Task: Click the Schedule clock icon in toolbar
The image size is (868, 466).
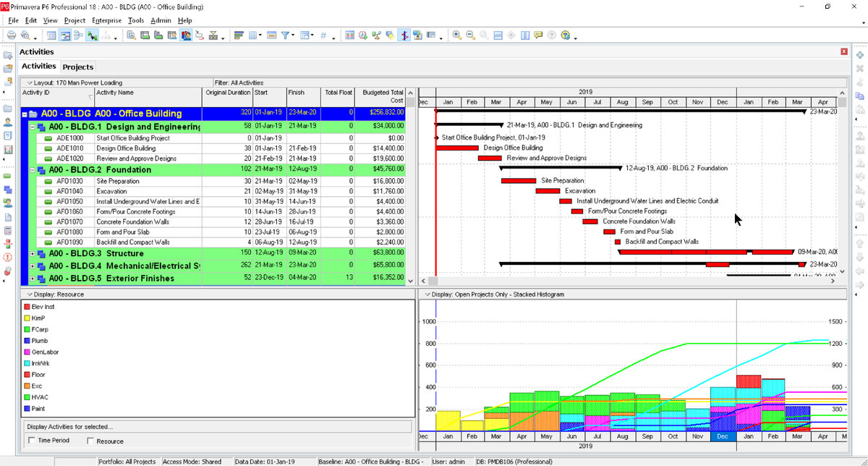Action: [362, 35]
